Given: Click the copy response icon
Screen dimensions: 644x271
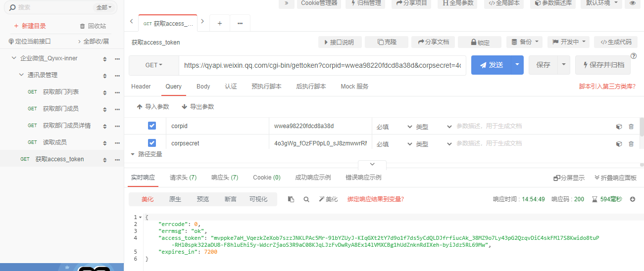Looking at the screenshot, I should (291, 199).
